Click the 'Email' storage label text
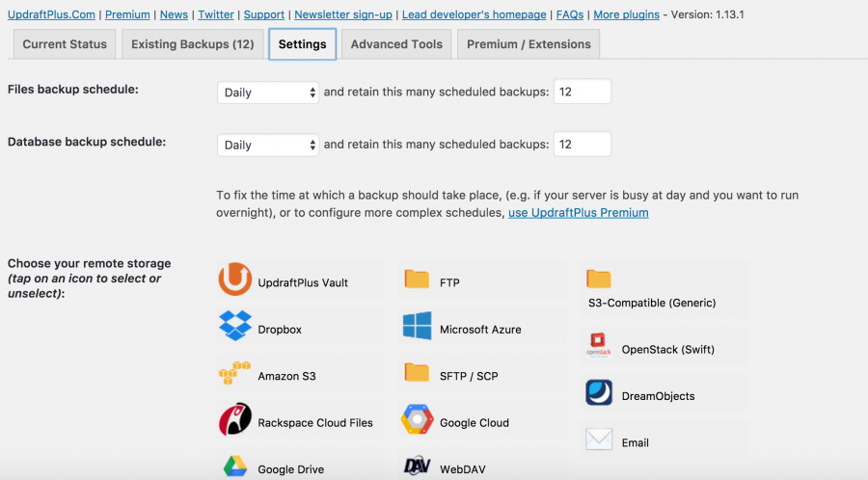 coord(635,443)
